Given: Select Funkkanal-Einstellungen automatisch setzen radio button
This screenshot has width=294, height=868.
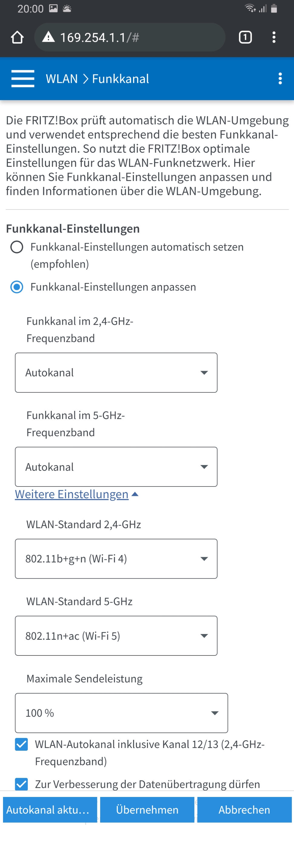Looking at the screenshot, I should coord(17,247).
